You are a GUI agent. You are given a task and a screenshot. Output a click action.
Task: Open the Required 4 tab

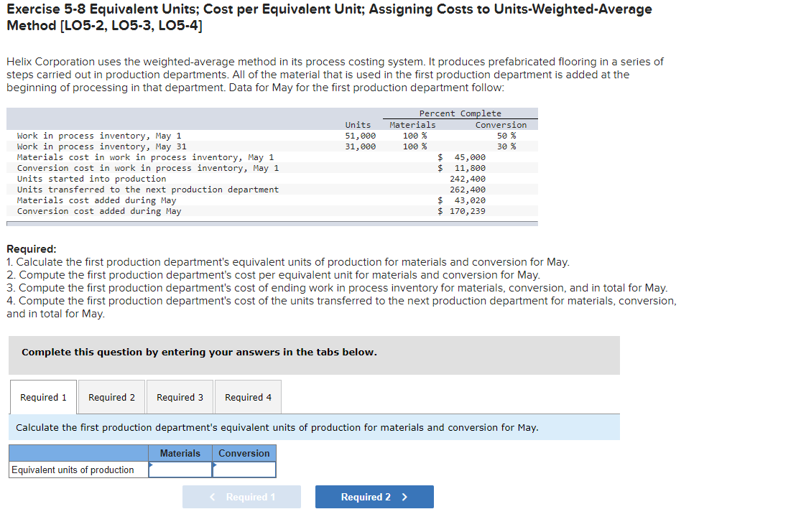pyautogui.click(x=248, y=397)
